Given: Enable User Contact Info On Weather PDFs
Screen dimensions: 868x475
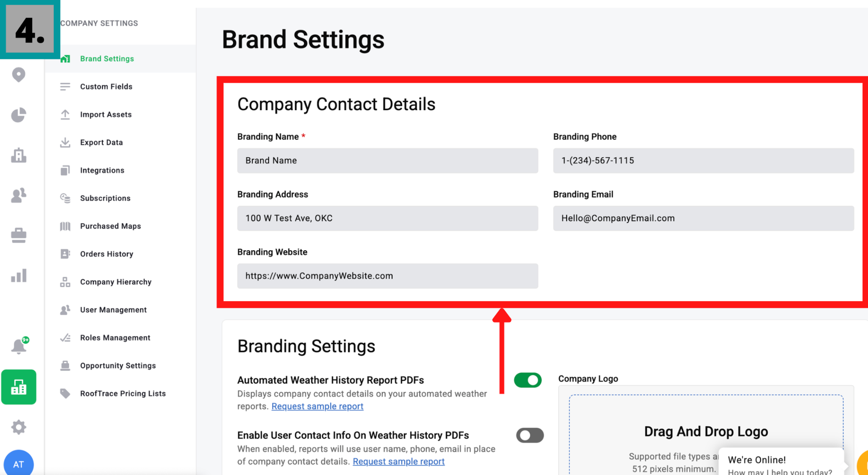Looking at the screenshot, I should (529, 435).
